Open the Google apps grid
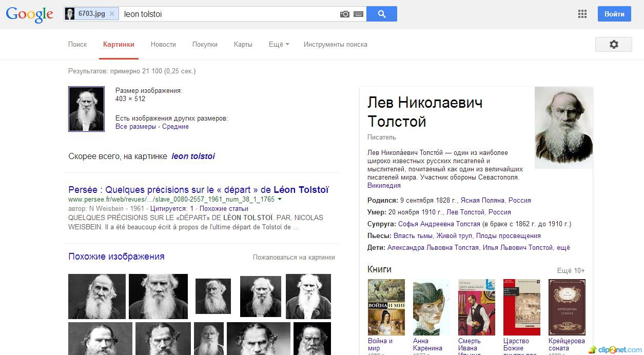 (x=582, y=14)
